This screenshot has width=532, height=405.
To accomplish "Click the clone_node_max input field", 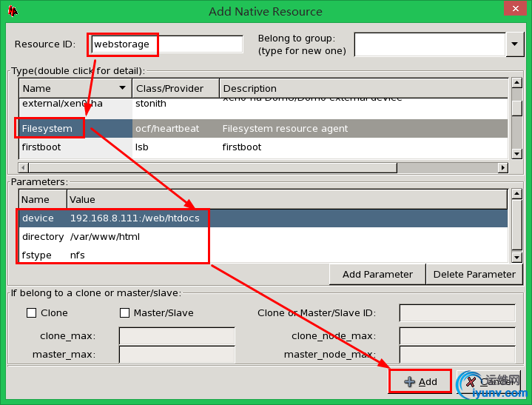I will (457, 336).
